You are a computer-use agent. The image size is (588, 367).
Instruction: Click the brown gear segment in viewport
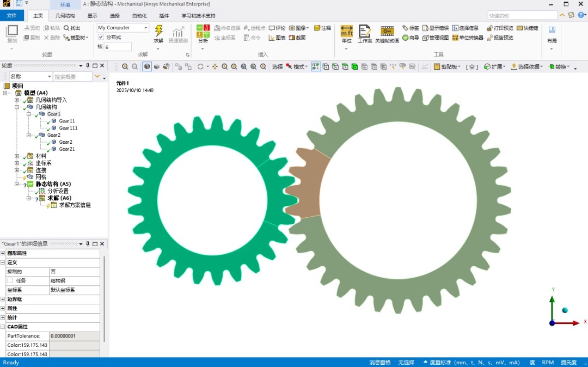305,185
